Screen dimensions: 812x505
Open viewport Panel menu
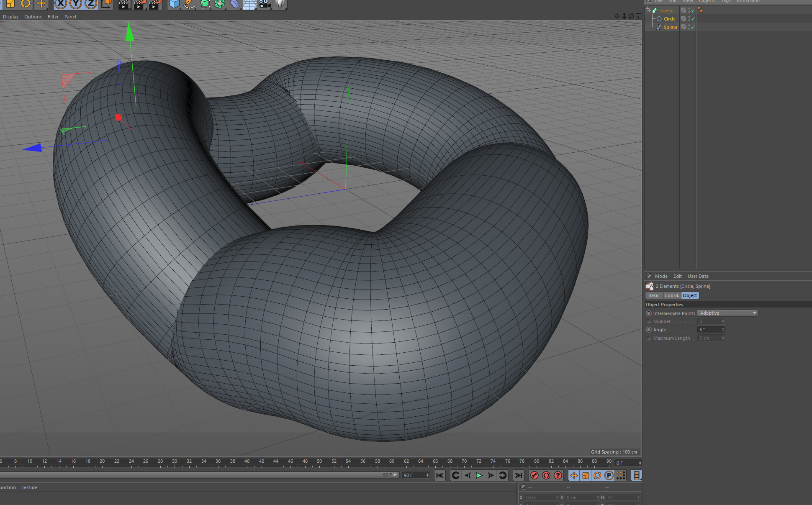coord(70,17)
